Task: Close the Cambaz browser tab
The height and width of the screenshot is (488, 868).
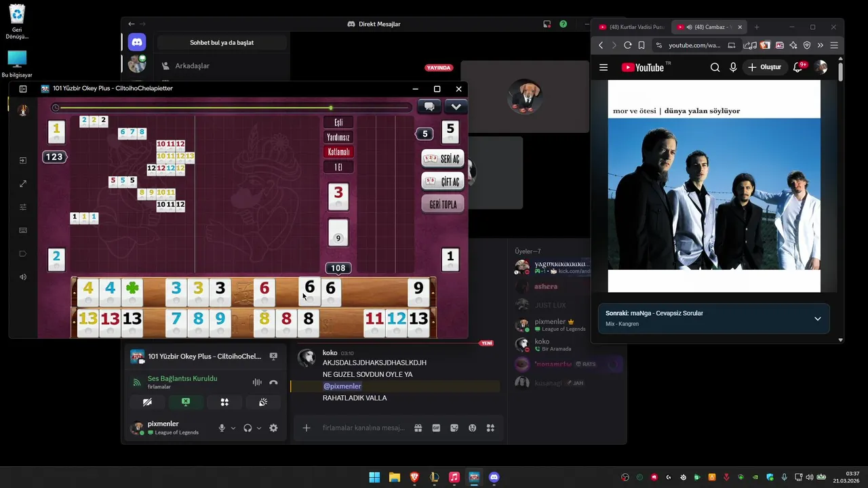Action: point(740,27)
